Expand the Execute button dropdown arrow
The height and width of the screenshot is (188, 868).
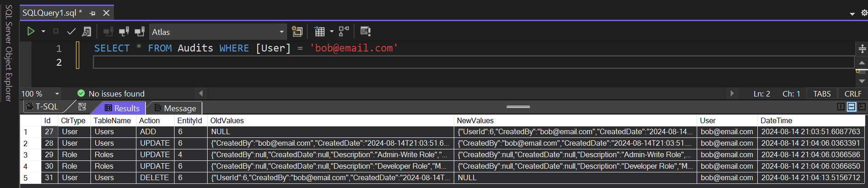43,31
